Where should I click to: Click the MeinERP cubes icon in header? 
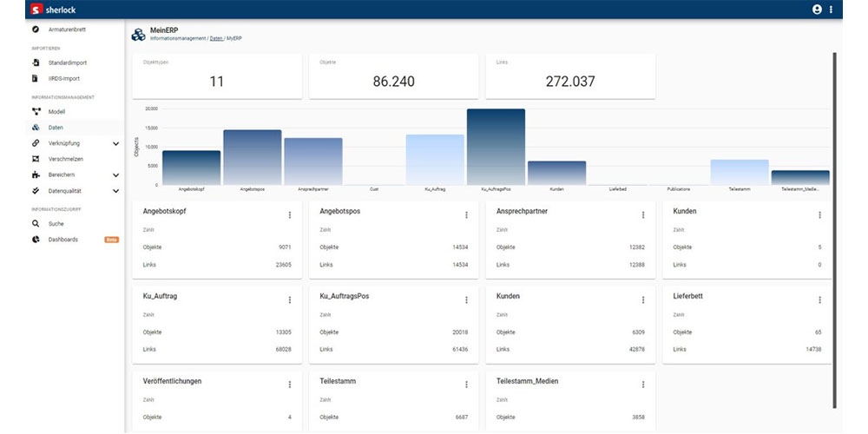pos(138,35)
